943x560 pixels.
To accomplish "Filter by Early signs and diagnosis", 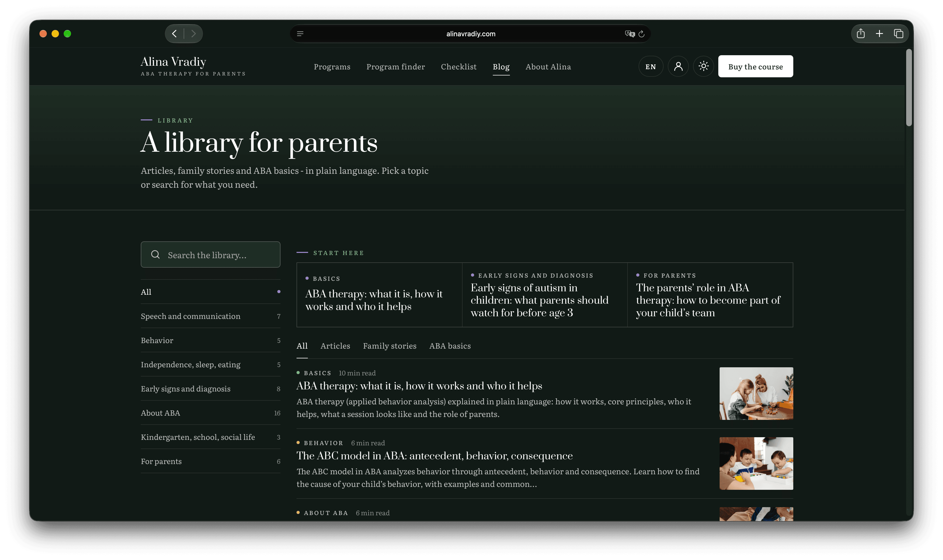I will (210, 388).
